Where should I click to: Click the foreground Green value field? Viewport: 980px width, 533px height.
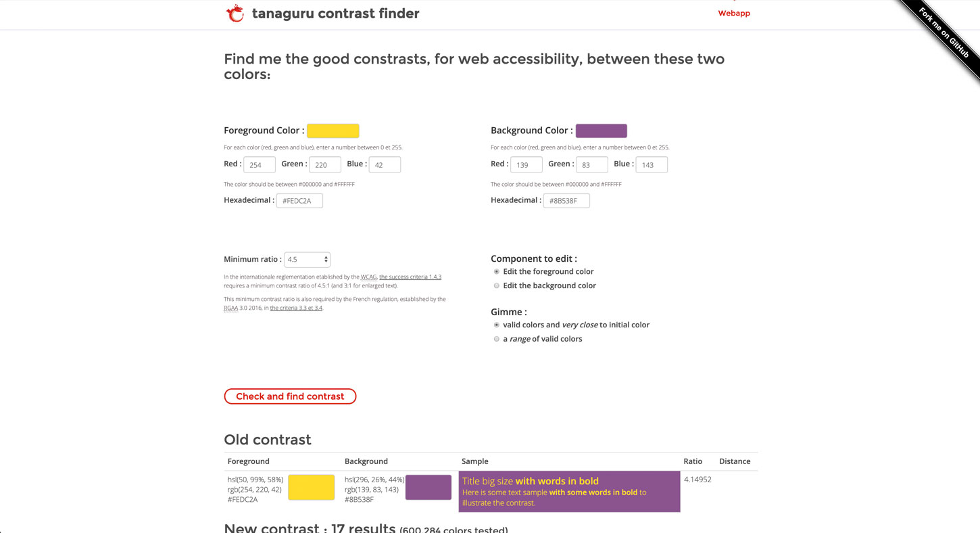pos(325,164)
